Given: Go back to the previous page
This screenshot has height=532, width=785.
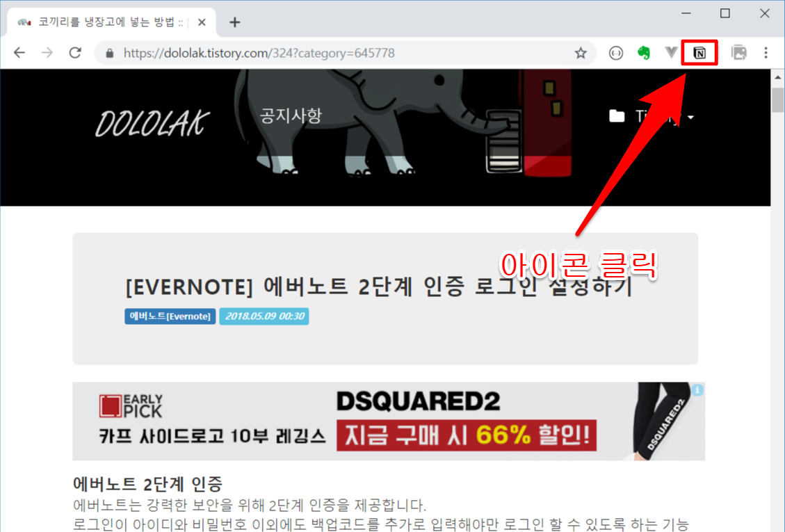Looking at the screenshot, I should pyautogui.click(x=19, y=53).
